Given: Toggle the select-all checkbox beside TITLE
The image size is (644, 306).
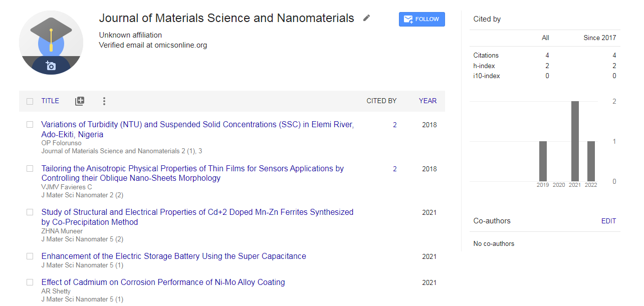Looking at the screenshot, I should click(30, 101).
